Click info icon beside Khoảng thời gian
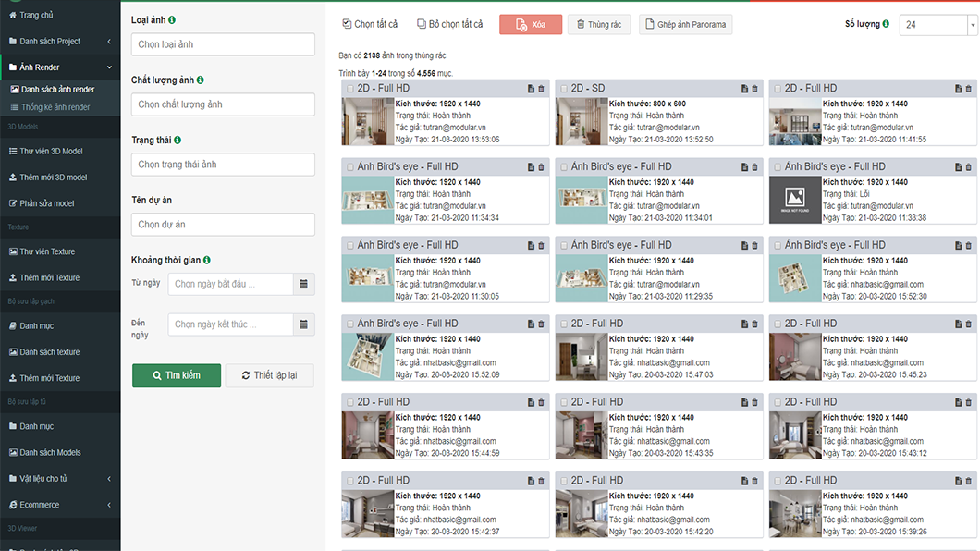 tap(206, 261)
